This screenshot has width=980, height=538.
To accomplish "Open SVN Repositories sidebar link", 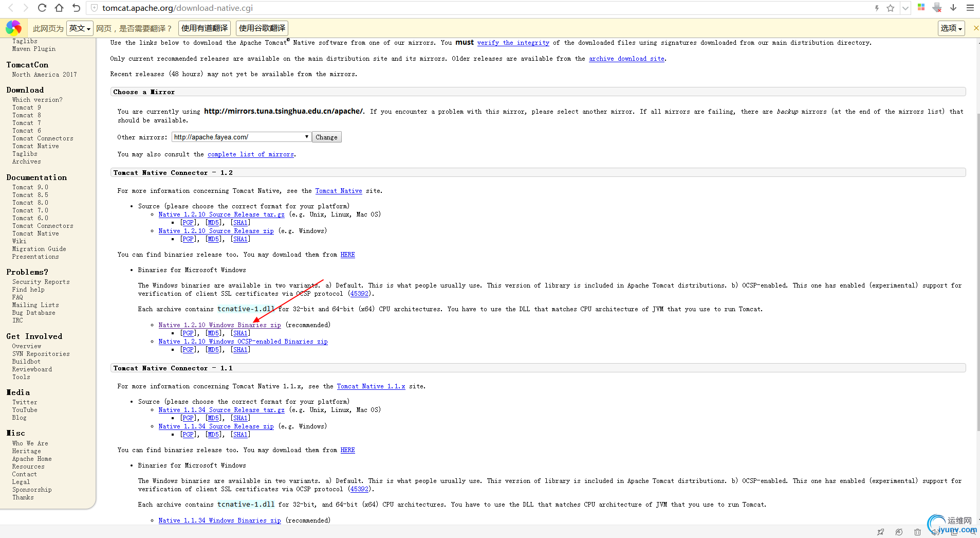I will (x=41, y=354).
